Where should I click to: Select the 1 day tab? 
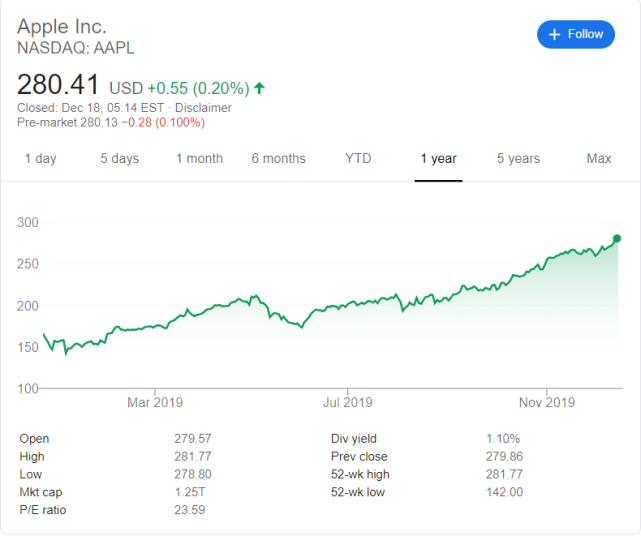[x=40, y=158]
